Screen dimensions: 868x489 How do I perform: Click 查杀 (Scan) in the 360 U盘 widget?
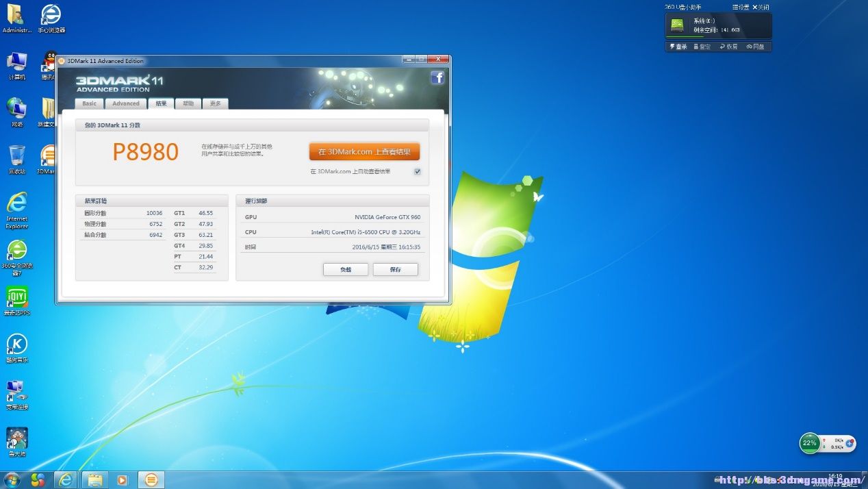[x=678, y=47]
